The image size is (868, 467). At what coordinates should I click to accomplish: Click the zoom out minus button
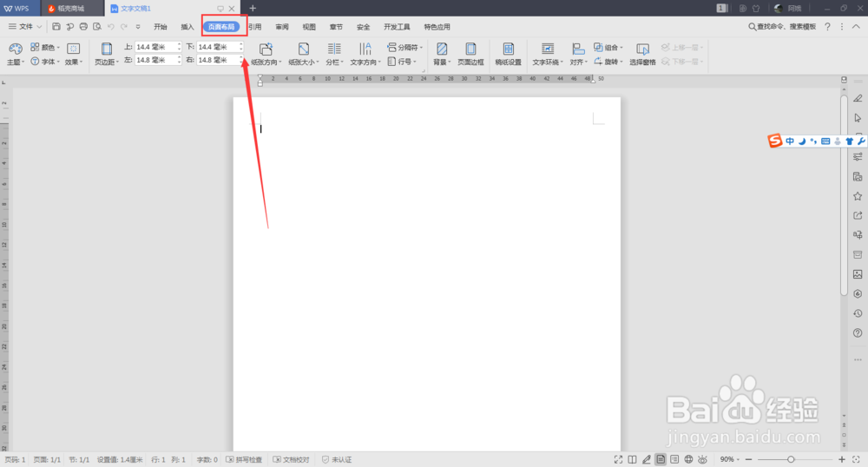pyautogui.click(x=748, y=459)
